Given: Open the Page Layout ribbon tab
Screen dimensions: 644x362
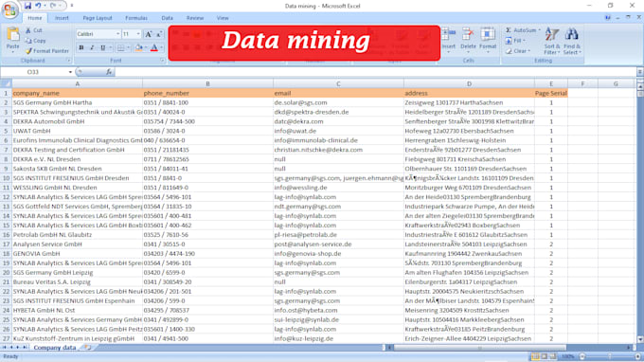Looking at the screenshot, I should [98, 18].
